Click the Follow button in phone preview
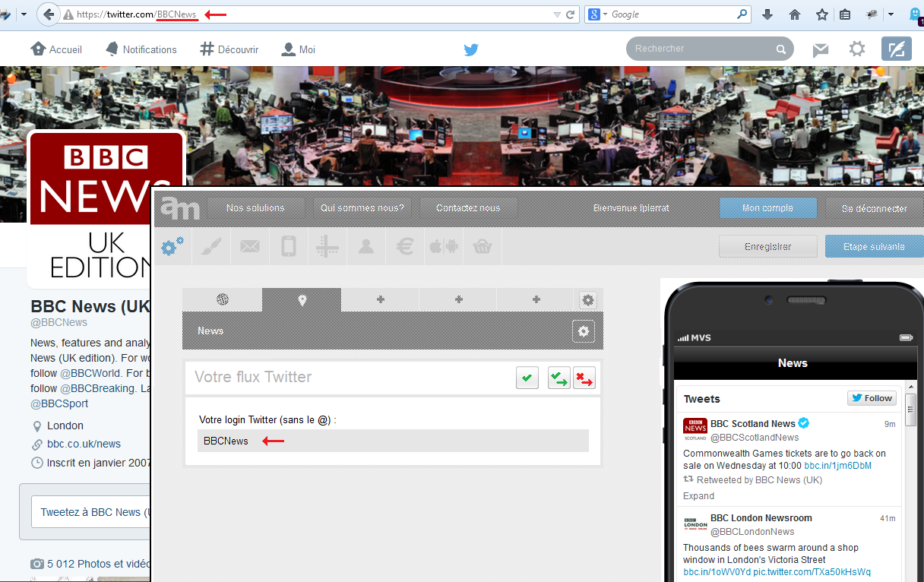Viewport: 924px width, 582px height. pyautogui.click(x=872, y=398)
